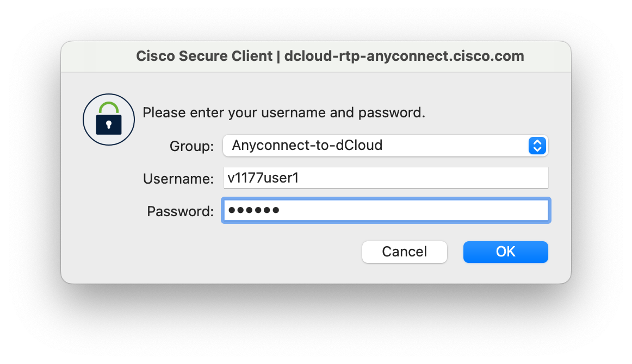Click on the masked password dots
This screenshot has height=364, width=632.
pos(253,210)
